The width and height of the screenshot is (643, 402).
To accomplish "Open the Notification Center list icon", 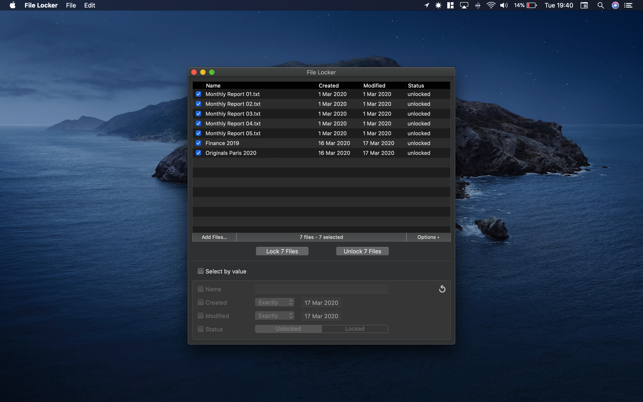I will coord(629,5).
